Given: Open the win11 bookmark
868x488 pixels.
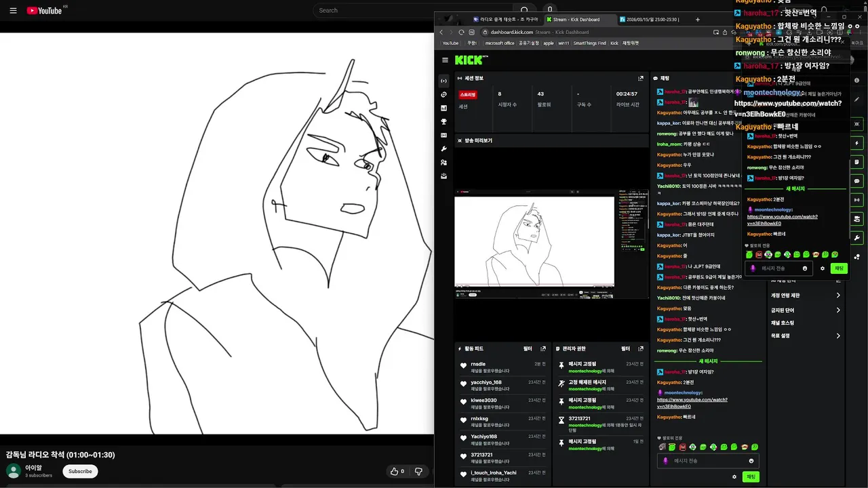Looking at the screenshot, I should [x=564, y=43].
